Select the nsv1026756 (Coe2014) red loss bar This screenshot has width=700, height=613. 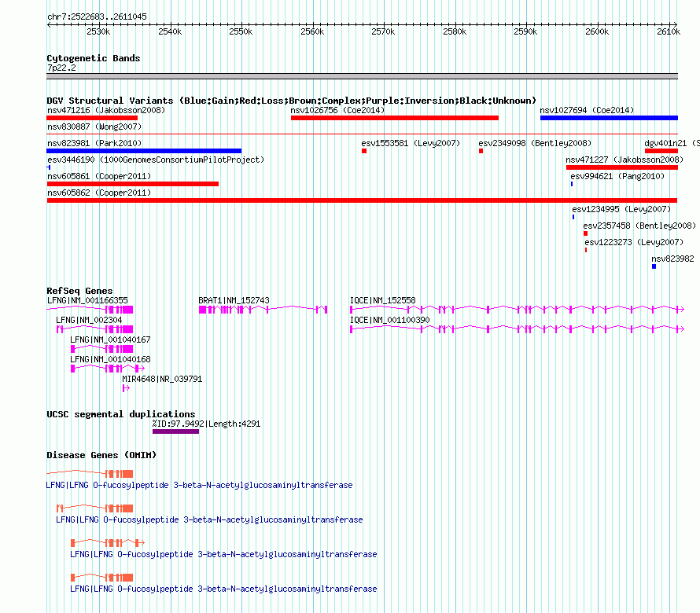coord(395,118)
